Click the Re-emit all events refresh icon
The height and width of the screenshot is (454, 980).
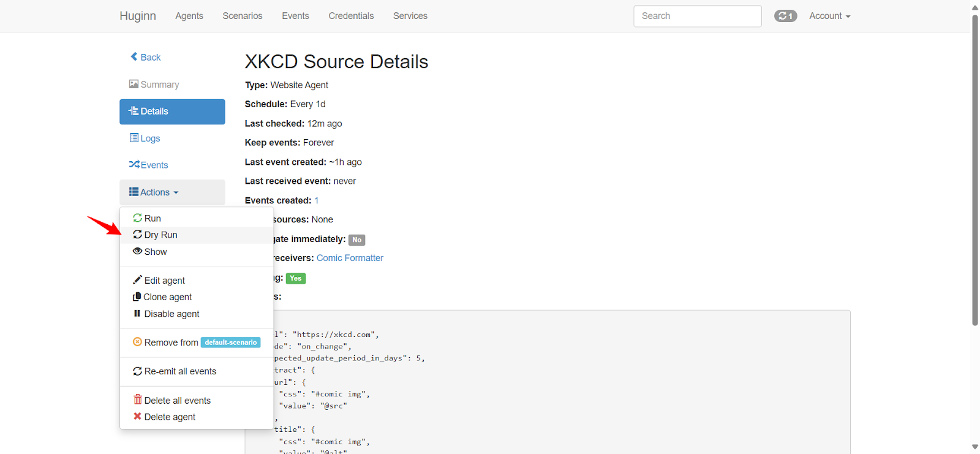(x=138, y=371)
